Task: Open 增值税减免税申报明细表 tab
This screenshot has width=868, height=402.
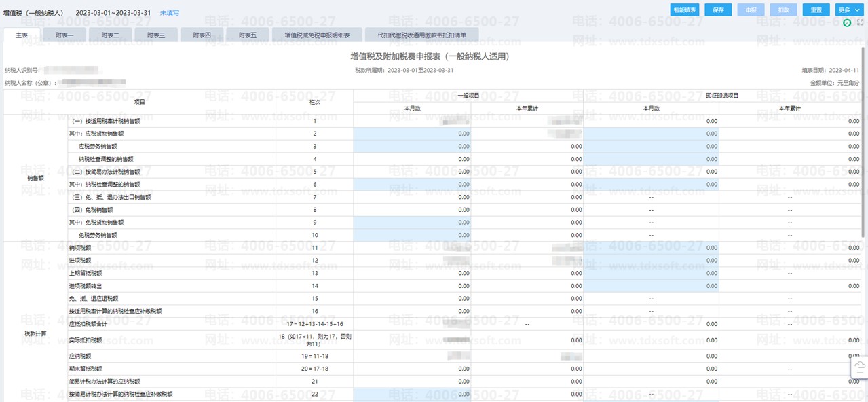Action: pyautogui.click(x=316, y=35)
